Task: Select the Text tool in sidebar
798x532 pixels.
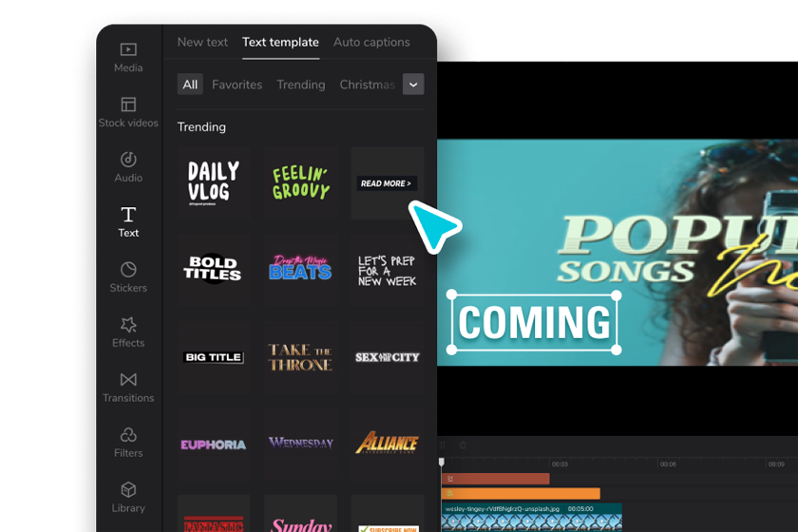Action: pyautogui.click(x=128, y=222)
